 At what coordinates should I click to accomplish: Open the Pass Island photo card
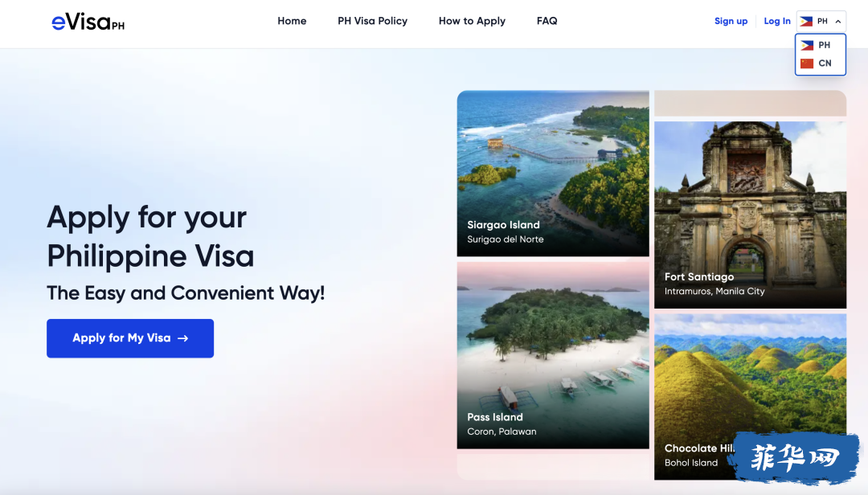(553, 355)
